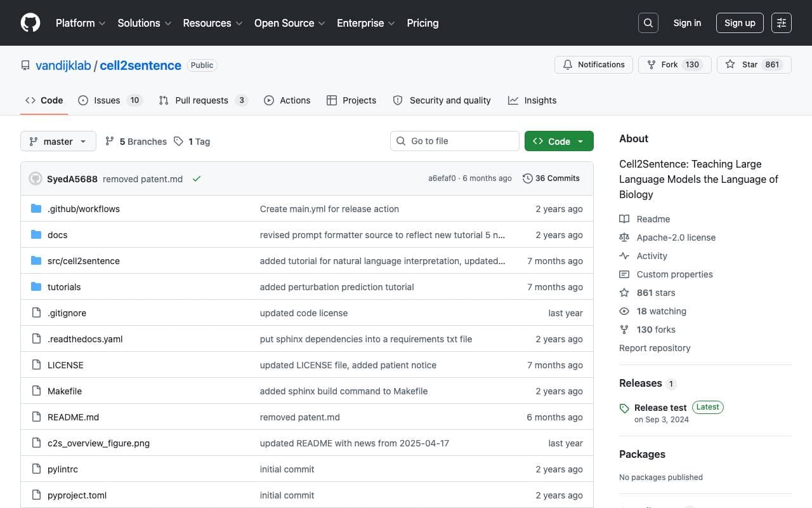Open the .github/workflows folder

(x=83, y=209)
